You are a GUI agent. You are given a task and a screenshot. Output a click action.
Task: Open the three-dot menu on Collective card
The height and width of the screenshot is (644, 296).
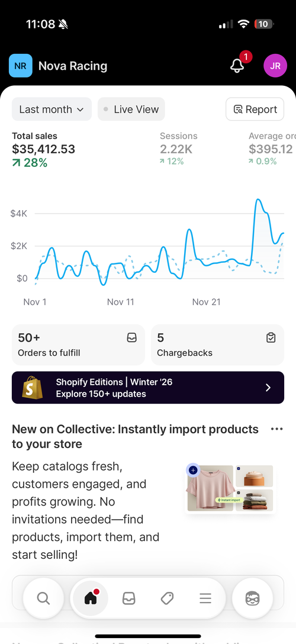tap(277, 429)
